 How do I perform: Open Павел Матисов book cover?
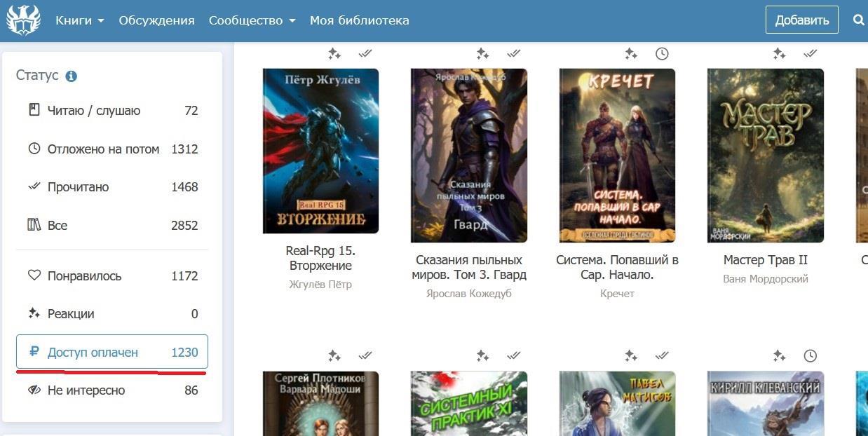[x=617, y=404]
